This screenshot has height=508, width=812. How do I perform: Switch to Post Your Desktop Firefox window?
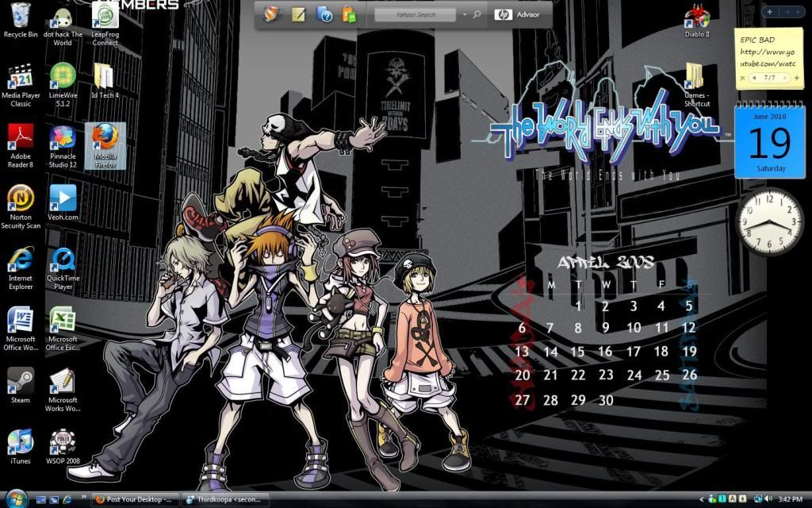pyautogui.click(x=135, y=500)
